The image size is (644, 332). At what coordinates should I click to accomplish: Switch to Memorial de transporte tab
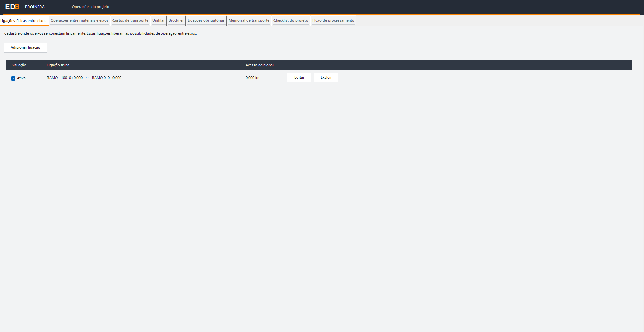tap(249, 20)
